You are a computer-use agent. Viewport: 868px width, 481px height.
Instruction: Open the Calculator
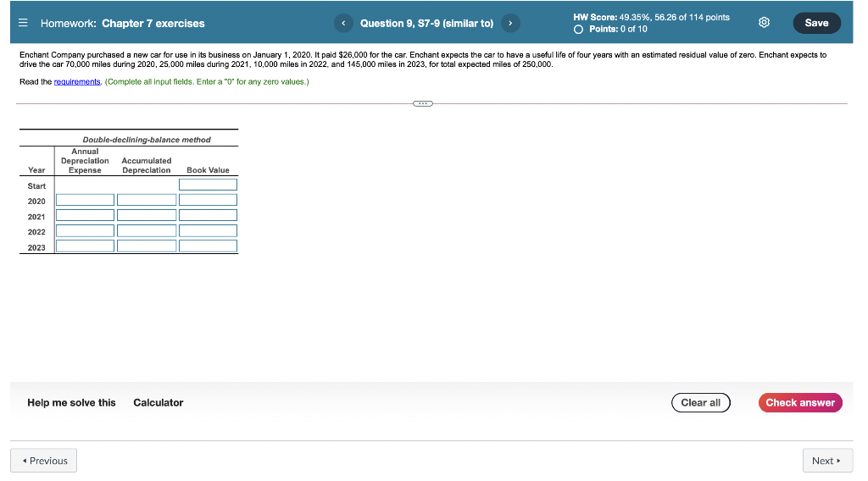(159, 402)
